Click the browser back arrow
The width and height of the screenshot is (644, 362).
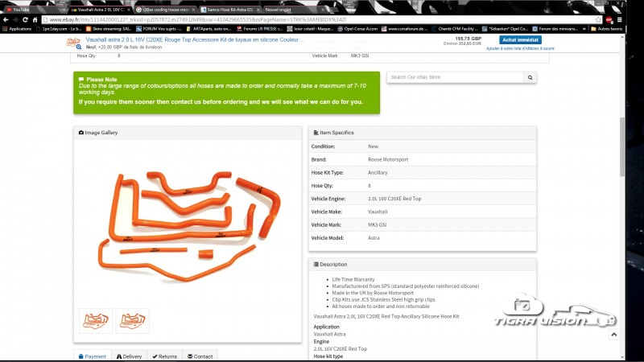(x=6, y=19)
